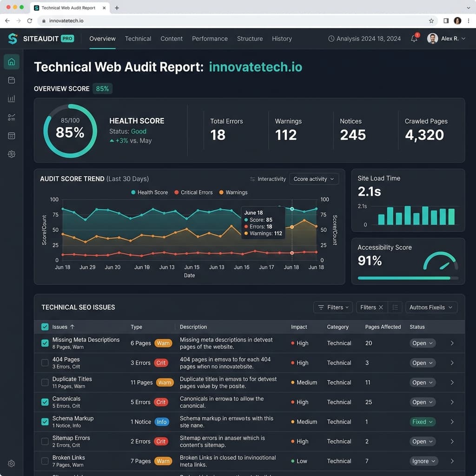Viewport: 476px width, 476px height.
Task: Click the innovatetech.io title link
Action: pos(255,67)
